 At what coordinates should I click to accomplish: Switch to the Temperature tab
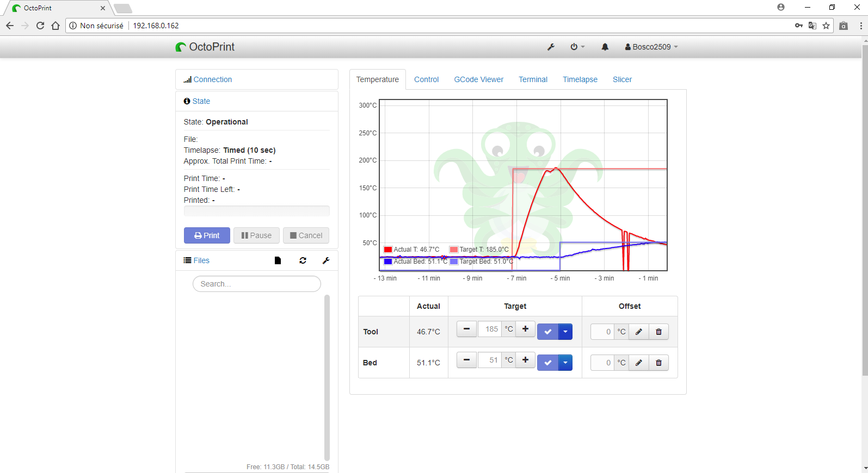point(378,79)
